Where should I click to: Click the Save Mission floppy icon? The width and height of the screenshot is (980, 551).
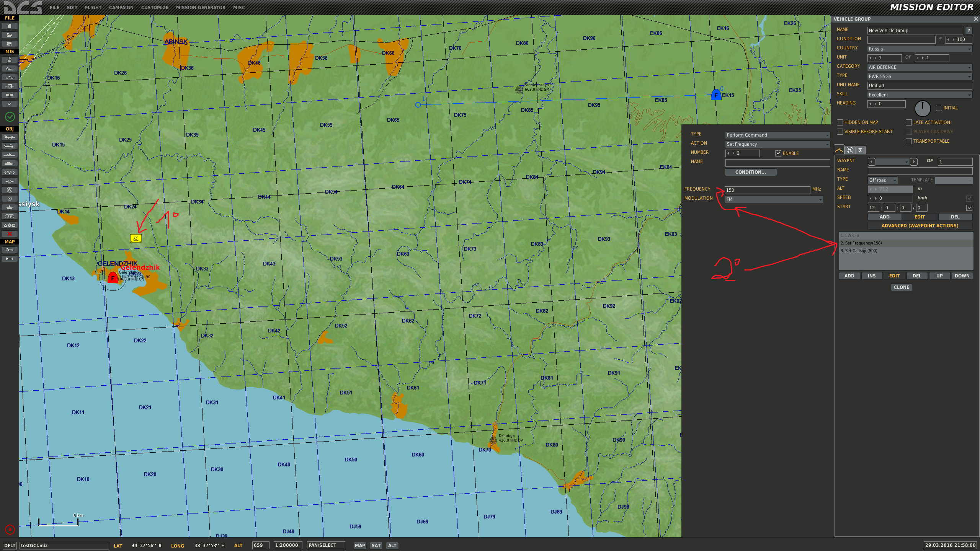pyautogui.click(x=10, y=44)
